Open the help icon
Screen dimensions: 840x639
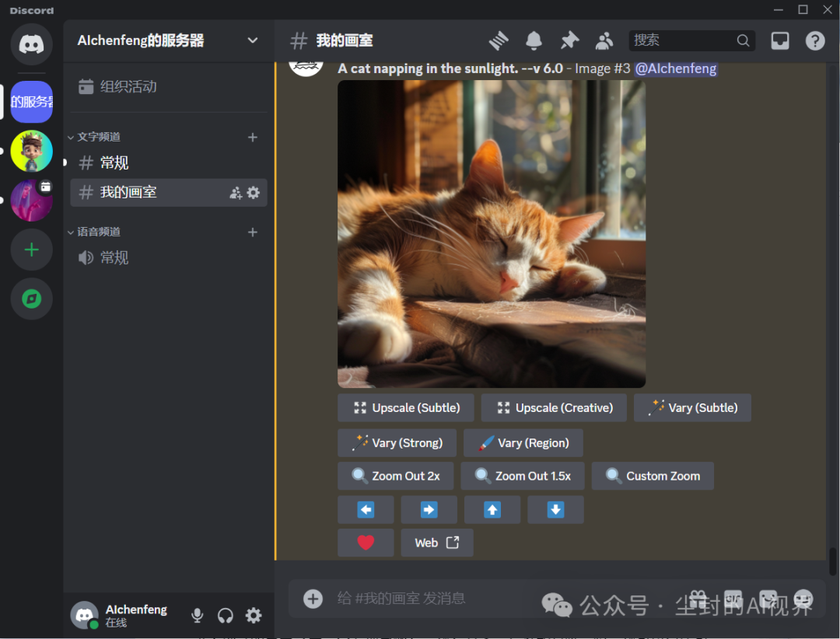coord(814,40)
